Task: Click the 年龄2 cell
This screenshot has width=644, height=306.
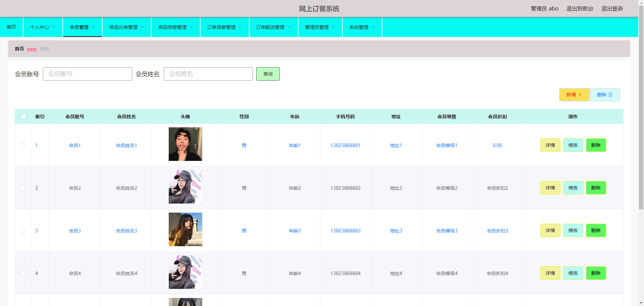Action: 295,188
